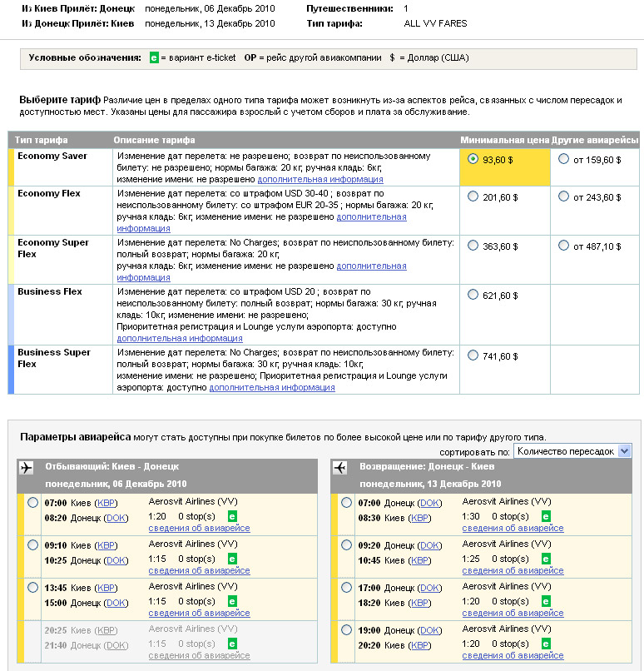This screenshot has height=671, width=644.
Task: Select Business Super Flex fare 741,60 $
Action: [473, 355]
